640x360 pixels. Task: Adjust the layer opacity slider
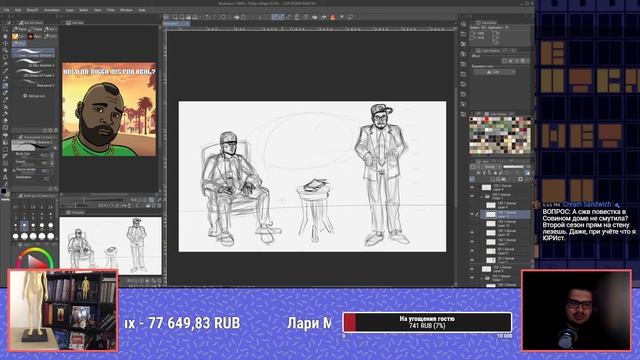pos(513,167)
